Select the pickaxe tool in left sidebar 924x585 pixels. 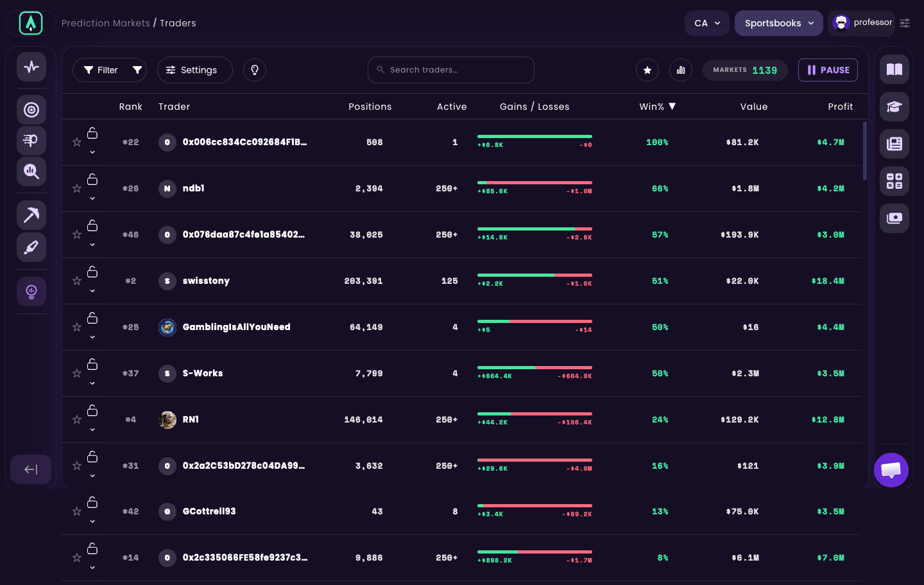point(31,215)
